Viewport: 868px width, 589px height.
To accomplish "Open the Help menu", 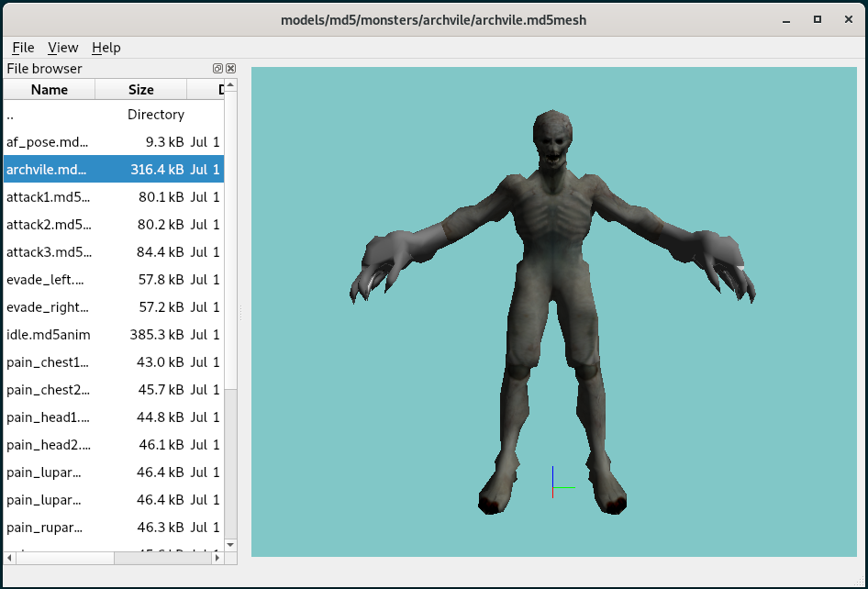I will pos(106,48).
